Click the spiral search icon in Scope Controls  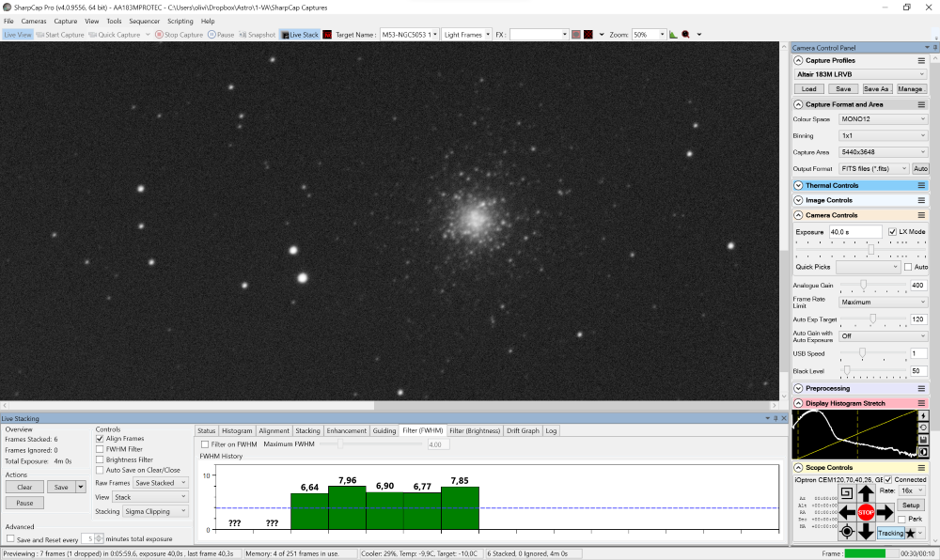tap(847, 492)
